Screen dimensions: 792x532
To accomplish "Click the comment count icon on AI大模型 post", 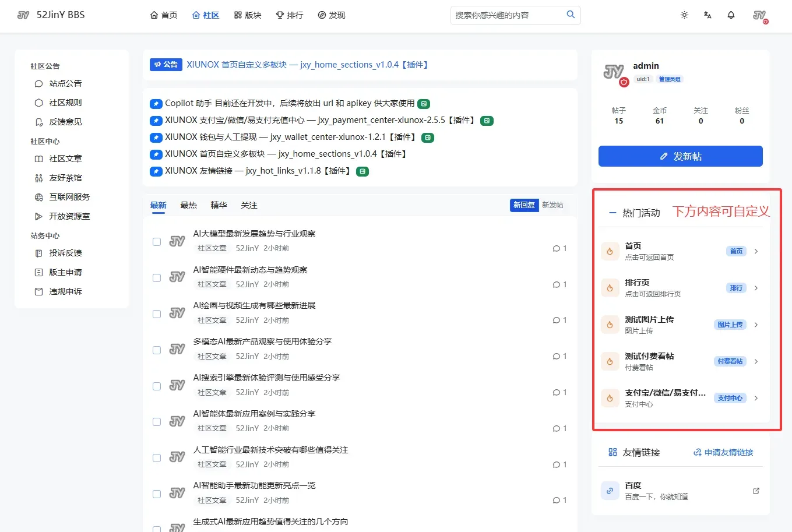I will tap(556, 248).
